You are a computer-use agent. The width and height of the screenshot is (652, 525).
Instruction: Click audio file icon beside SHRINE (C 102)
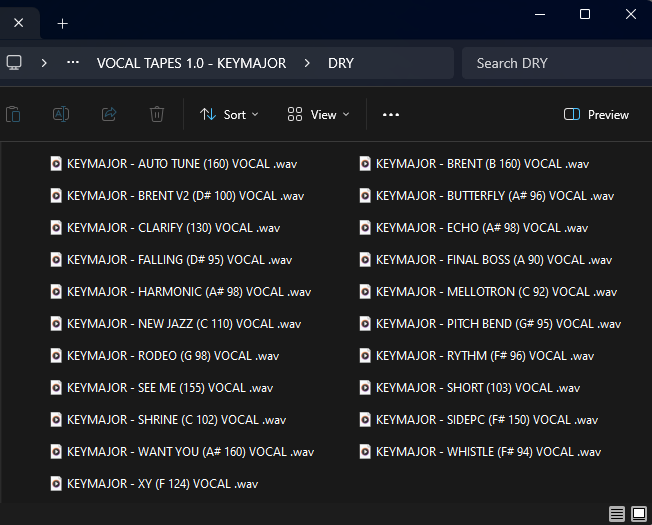coord(56,420)
